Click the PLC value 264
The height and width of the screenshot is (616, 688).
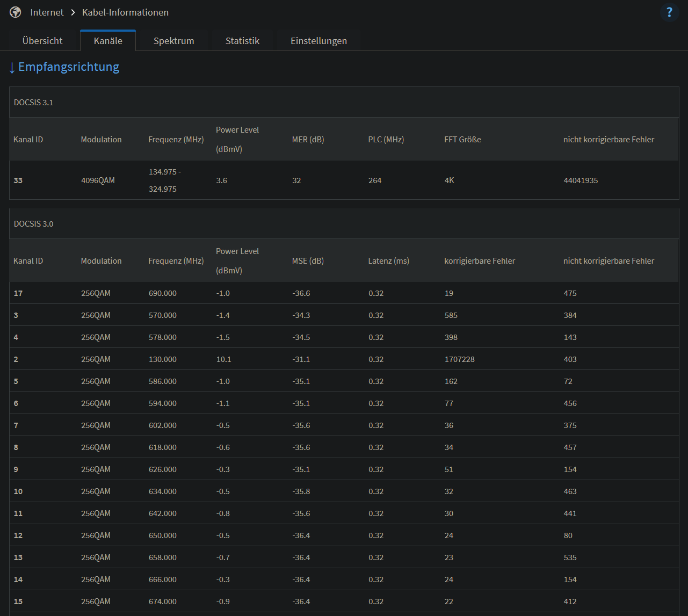[x=375, y=180]
